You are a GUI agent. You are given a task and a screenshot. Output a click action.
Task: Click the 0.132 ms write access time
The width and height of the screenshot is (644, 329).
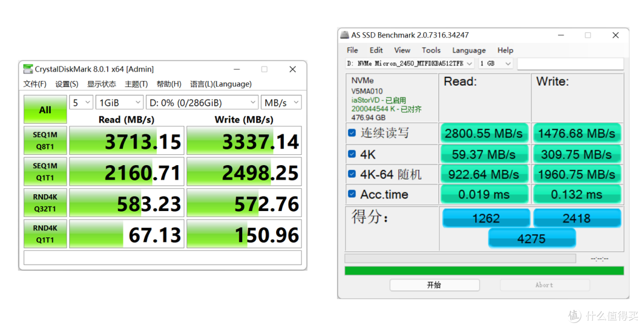[x=577, y=194]
